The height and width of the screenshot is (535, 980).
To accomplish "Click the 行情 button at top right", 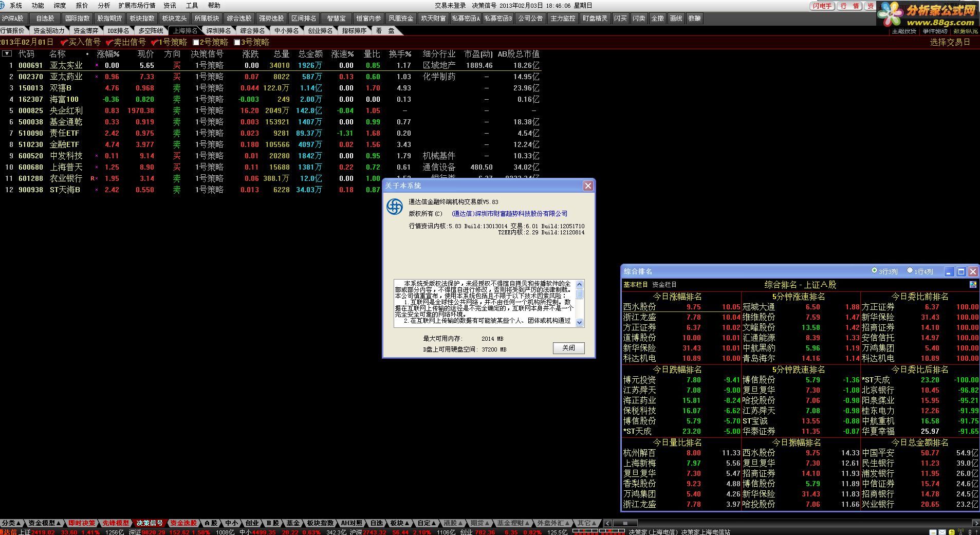I will pyautogui.click(x=850, y=6).
